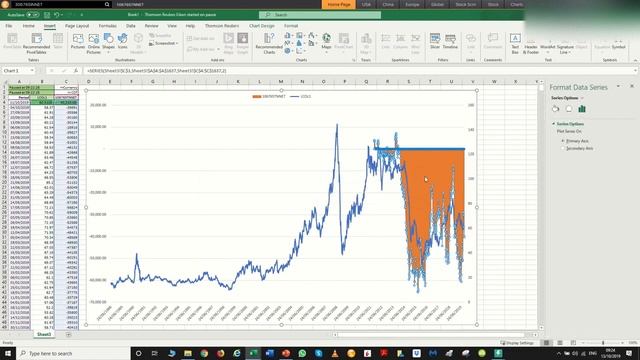Open the Thomson Reuters tab
Viewport: 640px width, 360px height.
(222, 26)
